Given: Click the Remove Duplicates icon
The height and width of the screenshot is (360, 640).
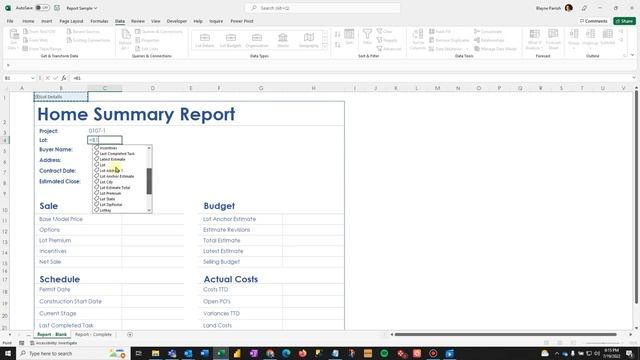Looking at the screenshot, I should (432, 40).
